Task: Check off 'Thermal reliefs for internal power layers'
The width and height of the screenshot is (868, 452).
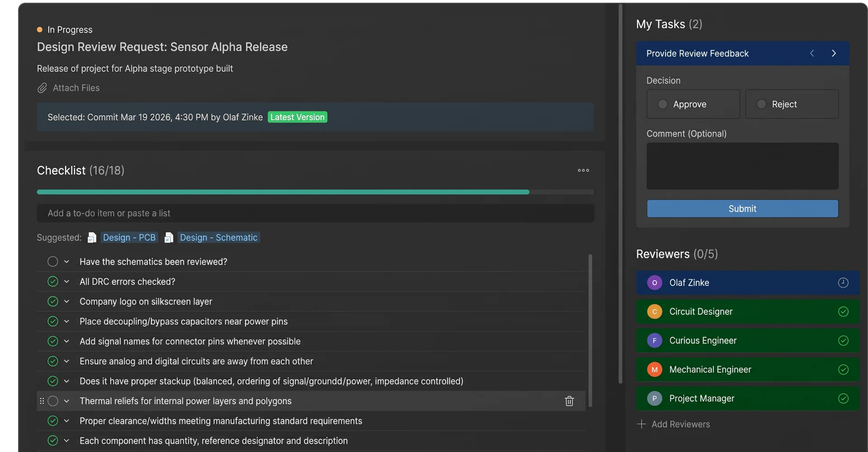Action: coord(53,401)
